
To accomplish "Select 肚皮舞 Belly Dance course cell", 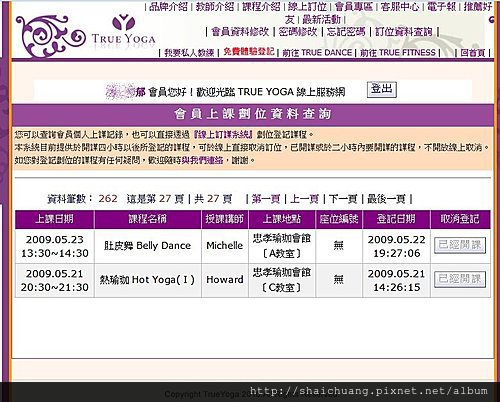I will click(x=148, y=246).
